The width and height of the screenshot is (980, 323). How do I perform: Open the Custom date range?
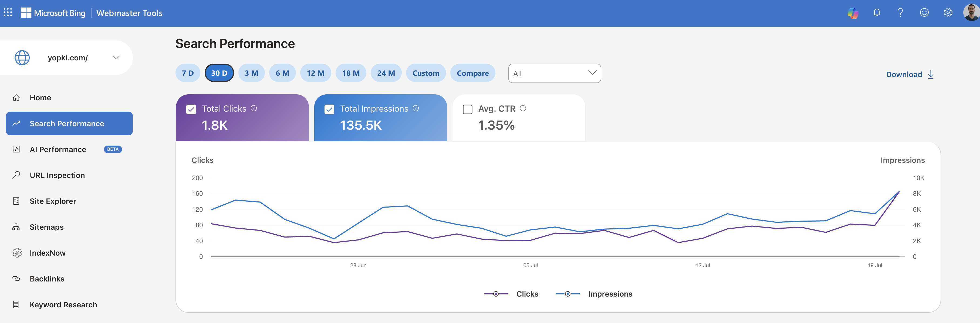tap(426, 73)
